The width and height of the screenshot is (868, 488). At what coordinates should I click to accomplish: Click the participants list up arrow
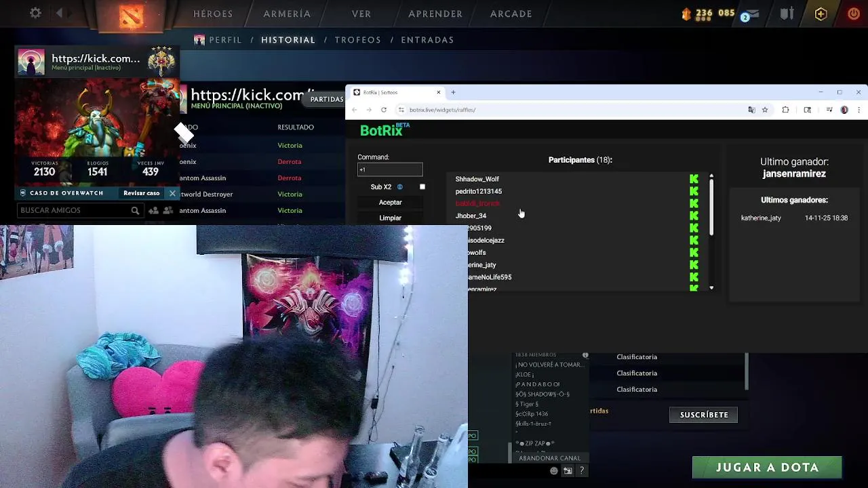pyautogui.click(x=711, y=176)
